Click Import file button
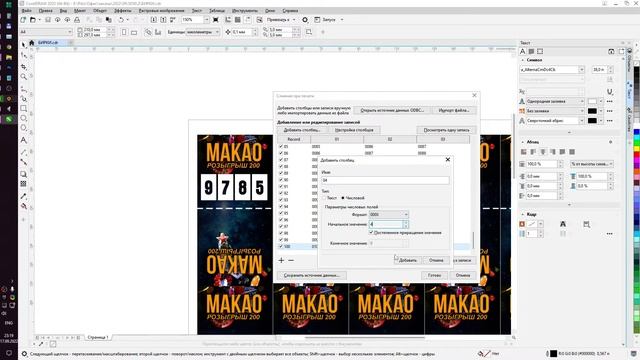This screenshot has width=640, height=360. click(x=453, y=110)
